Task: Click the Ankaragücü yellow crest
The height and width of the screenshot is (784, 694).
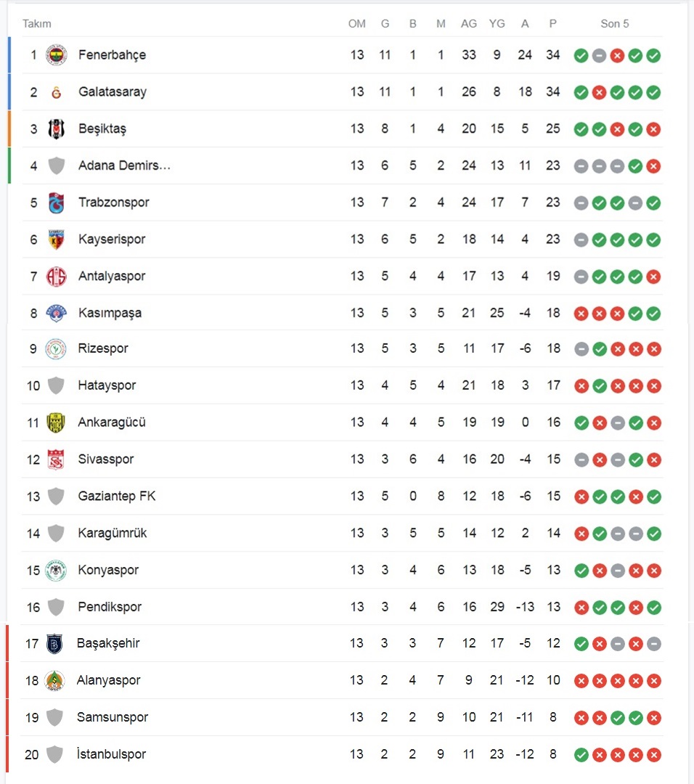Action: 56,422
